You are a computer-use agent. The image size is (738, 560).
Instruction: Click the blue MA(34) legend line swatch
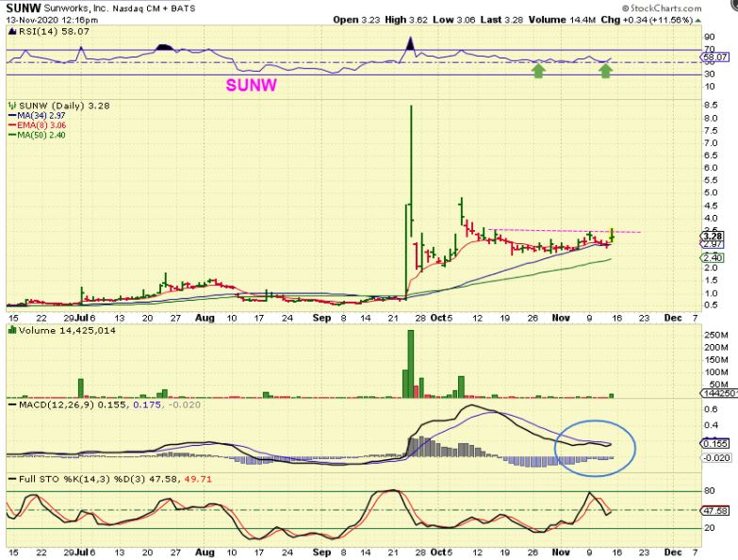click(12, 116)
